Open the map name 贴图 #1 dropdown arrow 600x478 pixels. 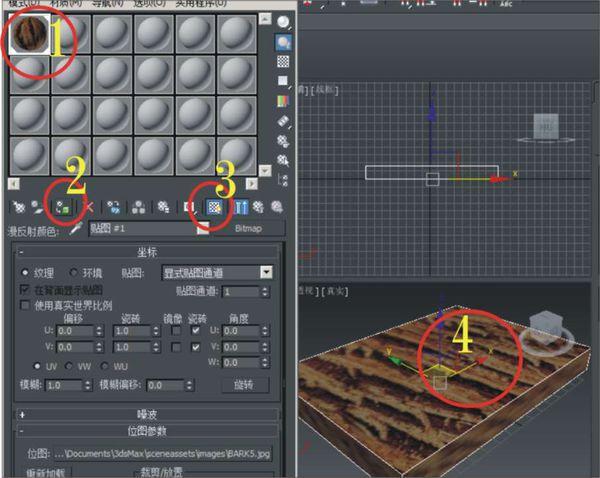[x=203, y=228]
